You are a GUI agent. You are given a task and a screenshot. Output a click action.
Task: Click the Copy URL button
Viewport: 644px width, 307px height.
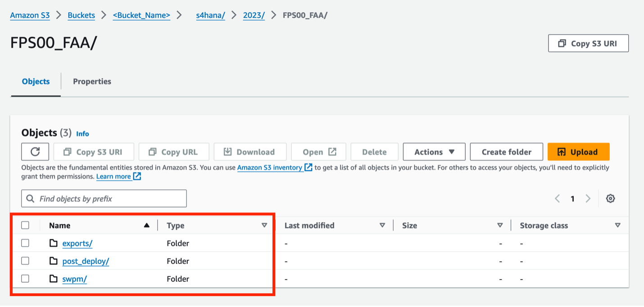click(174, 152)
